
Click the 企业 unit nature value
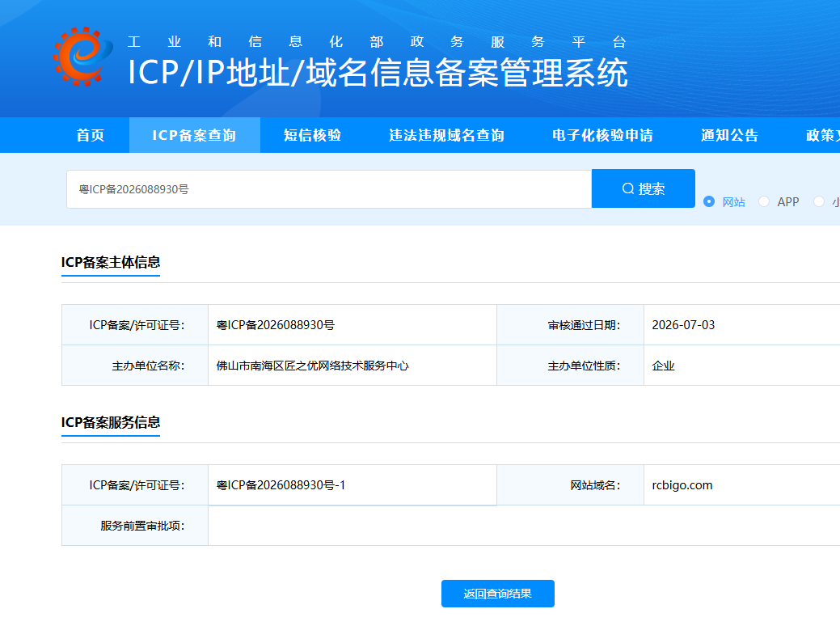click(663, 366)
